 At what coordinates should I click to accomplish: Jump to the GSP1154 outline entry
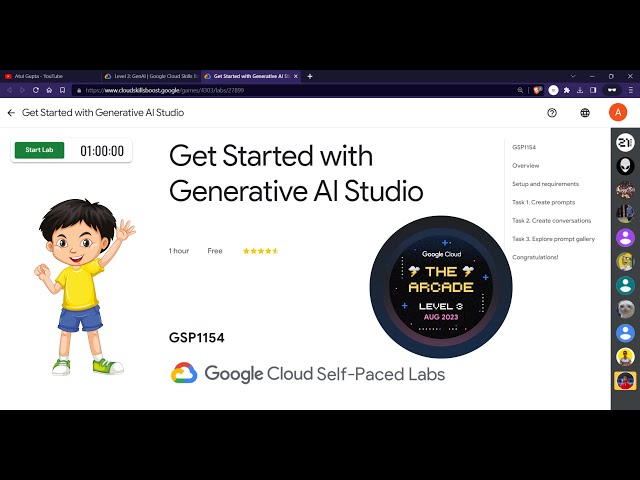tap(524, 147)
